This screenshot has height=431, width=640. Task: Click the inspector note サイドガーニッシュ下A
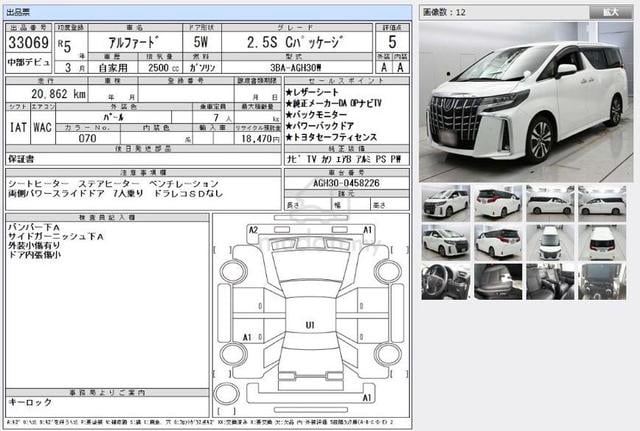click(x=56, y=237)
